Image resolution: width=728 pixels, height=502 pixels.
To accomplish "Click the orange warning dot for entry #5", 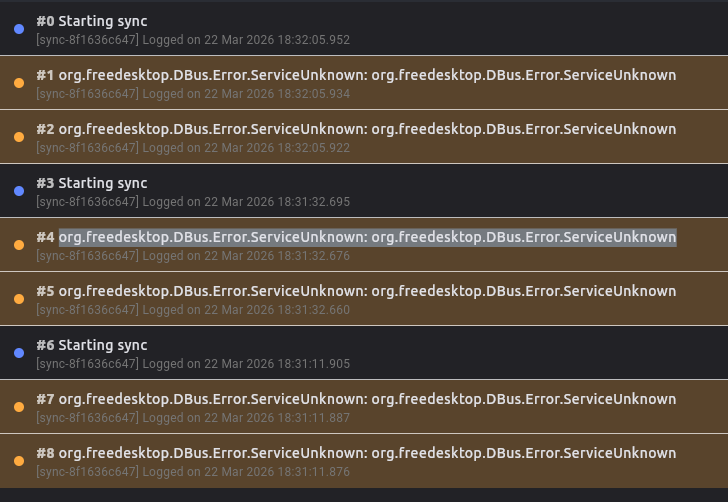I will point(19,299).
